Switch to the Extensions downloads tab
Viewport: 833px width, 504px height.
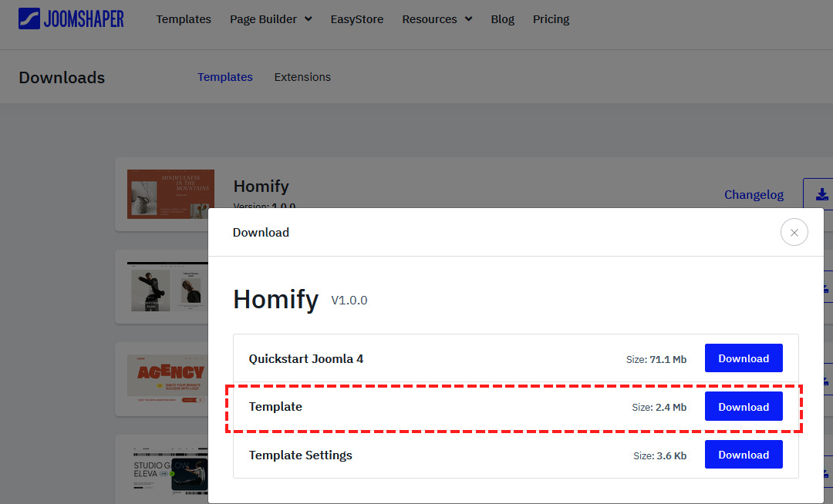pyautogui.click(x=302, y=77)
